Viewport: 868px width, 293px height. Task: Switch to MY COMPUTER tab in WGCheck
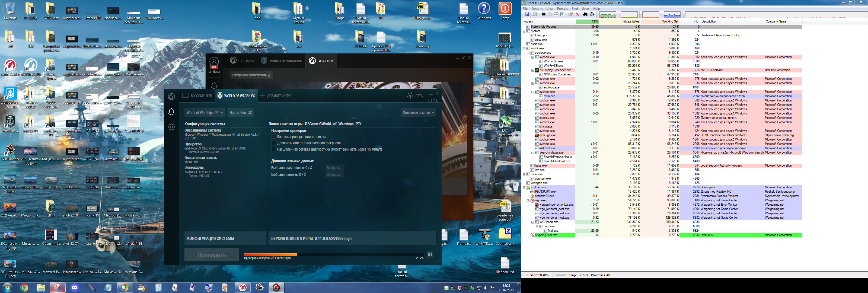click(x=197, y=96)
